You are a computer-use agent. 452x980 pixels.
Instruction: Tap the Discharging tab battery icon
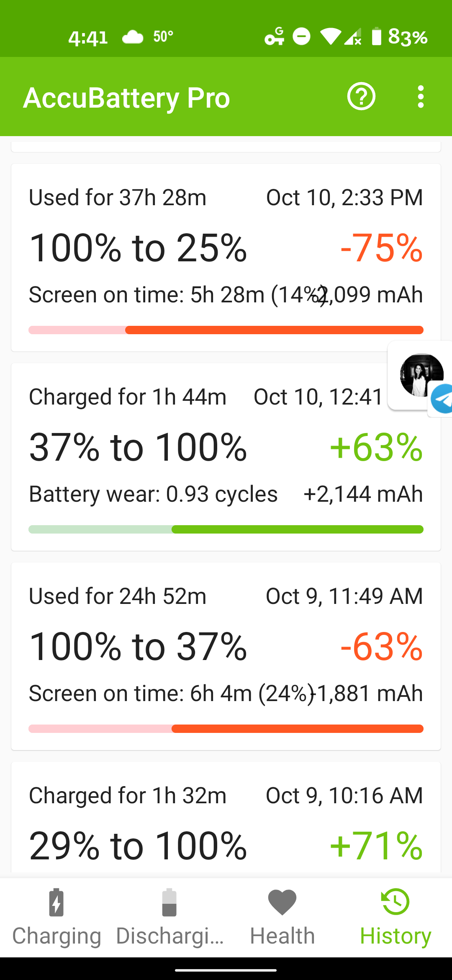169,903
